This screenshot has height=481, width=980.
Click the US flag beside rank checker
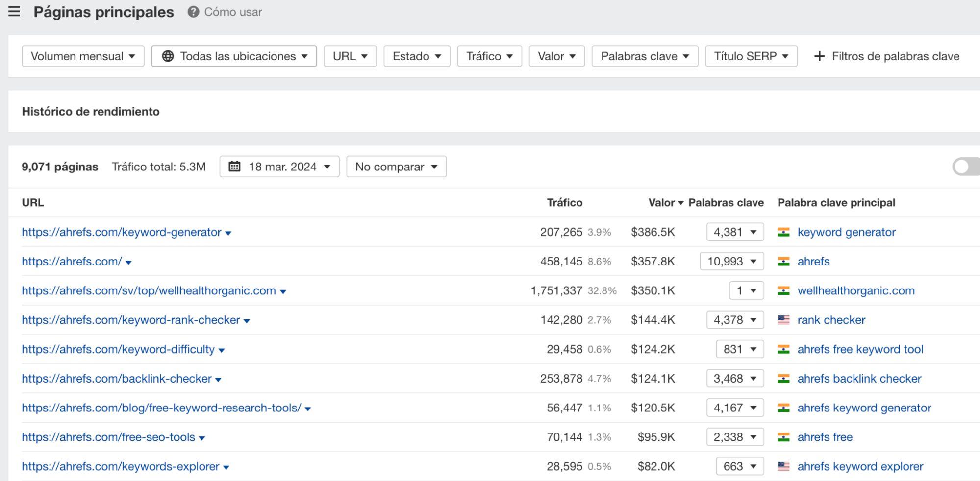point(784,320)
